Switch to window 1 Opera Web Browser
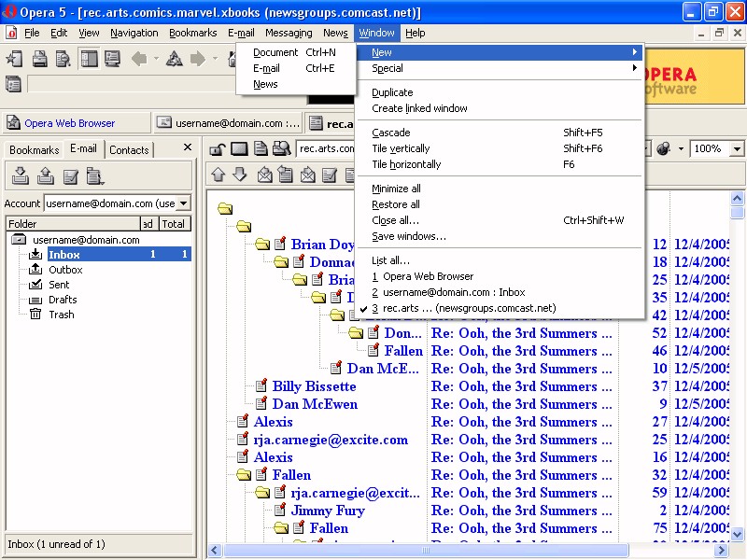The width and height of the screenshot is (747, 560). click(x=500, y=276)
